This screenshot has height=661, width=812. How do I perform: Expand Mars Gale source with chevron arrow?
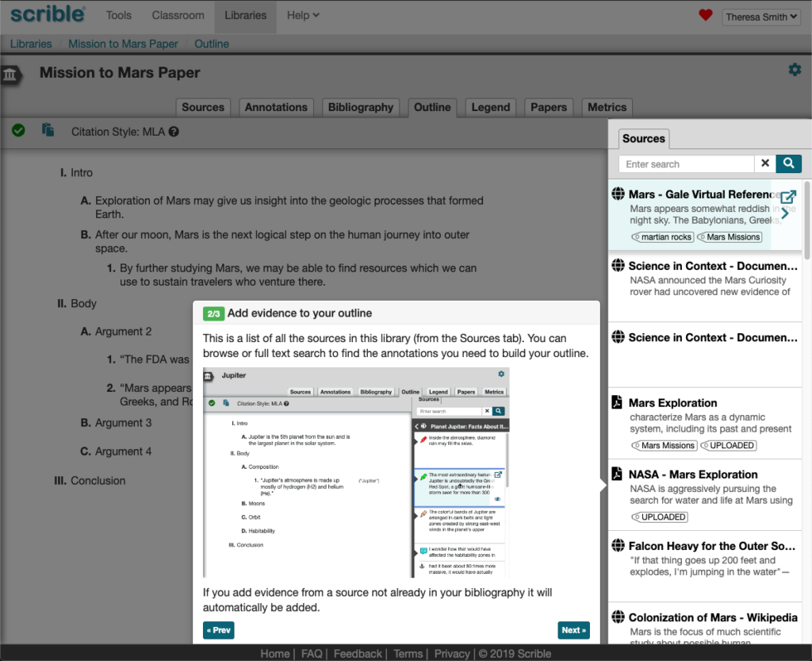pos(785,213)
